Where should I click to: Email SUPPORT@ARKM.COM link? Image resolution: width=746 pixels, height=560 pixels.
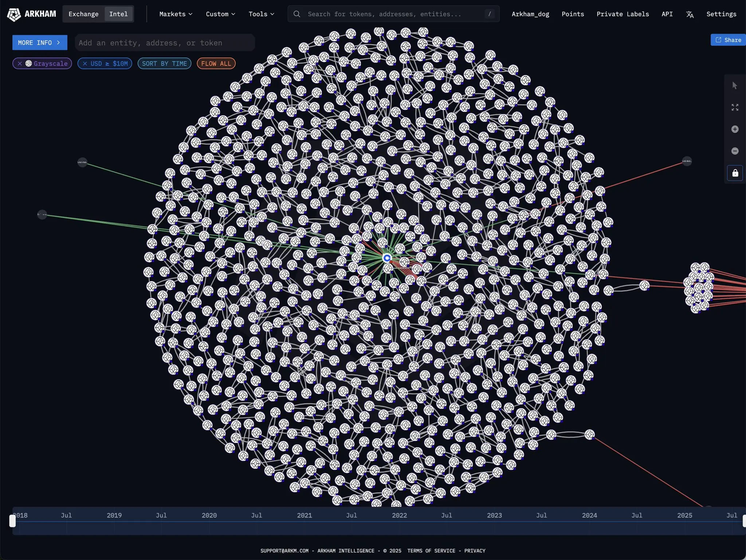(x=284, y=551)
